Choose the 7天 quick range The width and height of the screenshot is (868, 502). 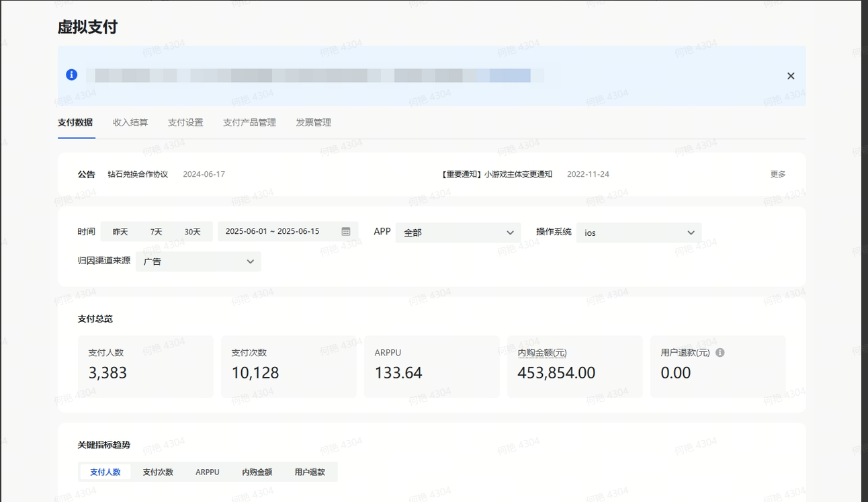[x=157, y=232]
